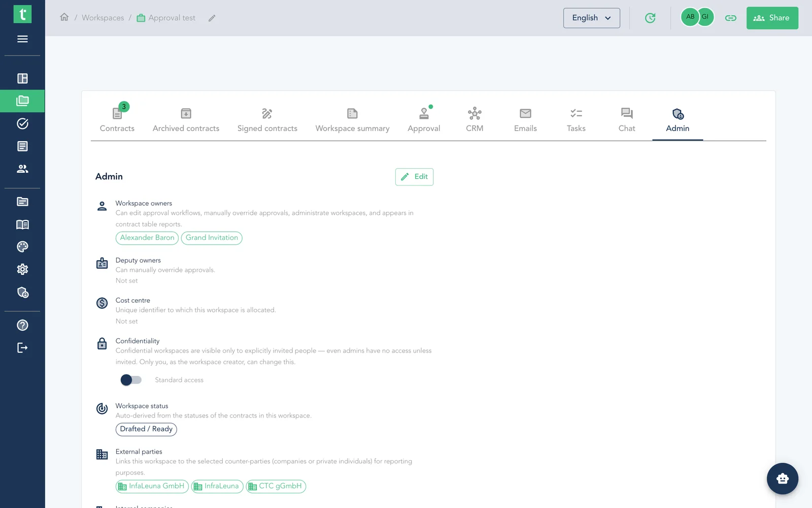Screen dimensions: 812x508
Task: Click the copy link chain icon
Action: pyautogui.click(x=731, y=18)
